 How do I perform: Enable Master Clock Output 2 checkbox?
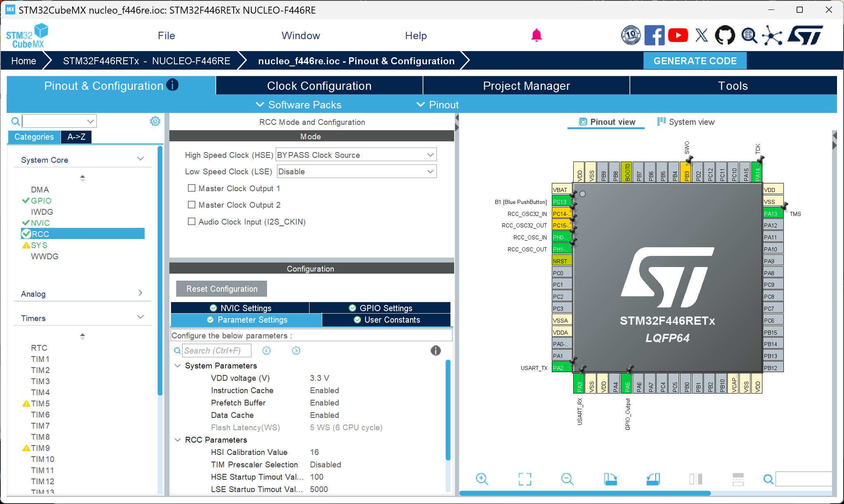(x=192, y=205)
